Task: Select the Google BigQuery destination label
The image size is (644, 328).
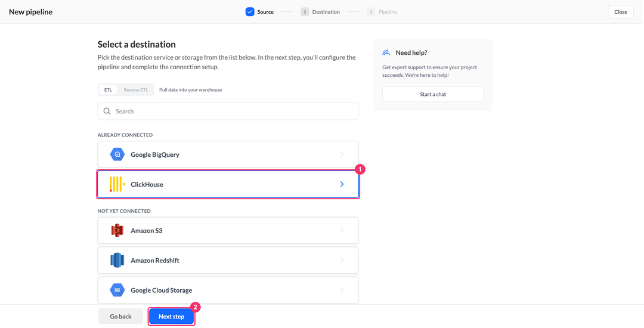Action: pyautogui.click(x=155, y=155)
